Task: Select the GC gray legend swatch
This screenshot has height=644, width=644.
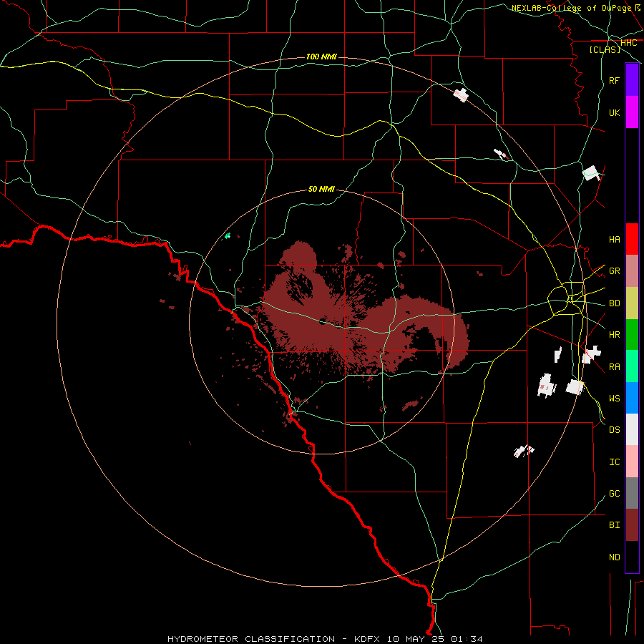Action: click(632, 493)
